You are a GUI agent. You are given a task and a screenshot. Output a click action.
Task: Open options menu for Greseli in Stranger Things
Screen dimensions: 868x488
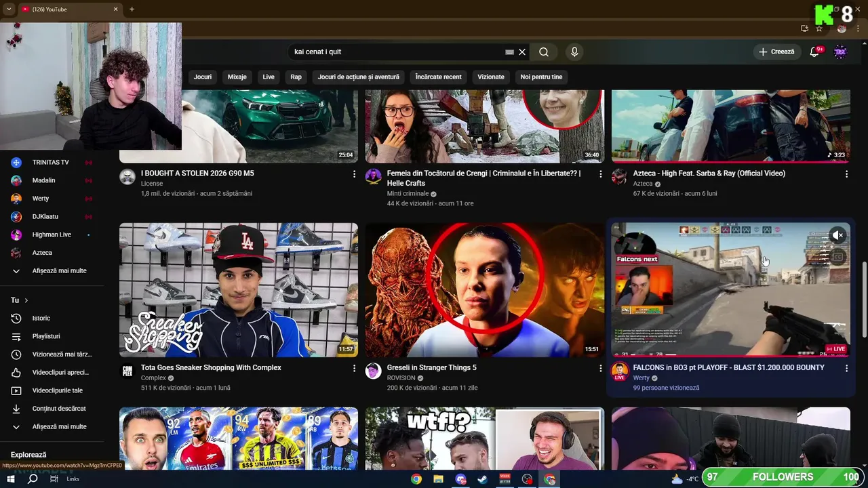(x=600, y=368)
